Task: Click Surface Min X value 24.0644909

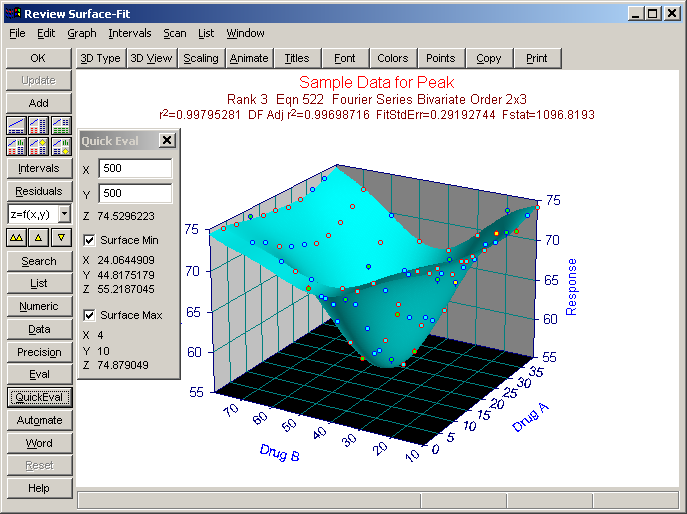Action: [x=126, y=260]
